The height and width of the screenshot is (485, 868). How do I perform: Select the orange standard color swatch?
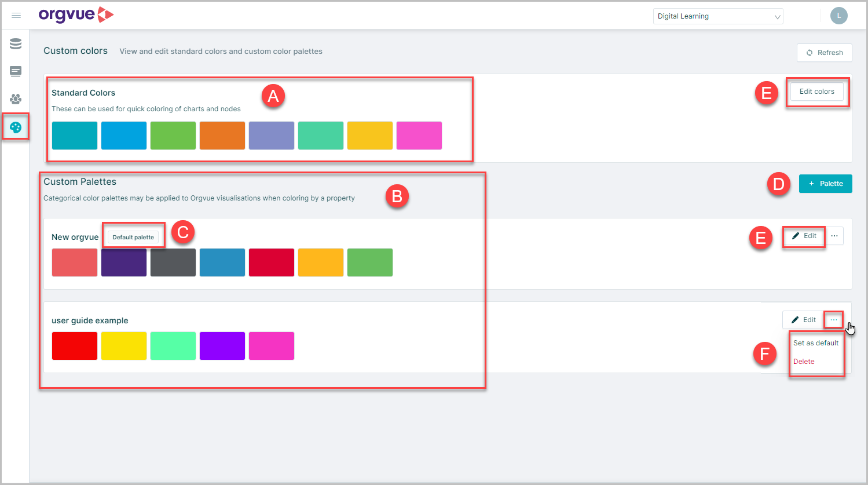pos(222,136)
